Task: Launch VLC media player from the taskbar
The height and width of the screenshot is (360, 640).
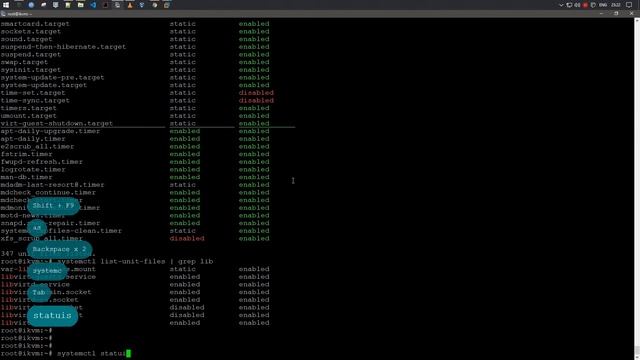Action: click(130, 5)
